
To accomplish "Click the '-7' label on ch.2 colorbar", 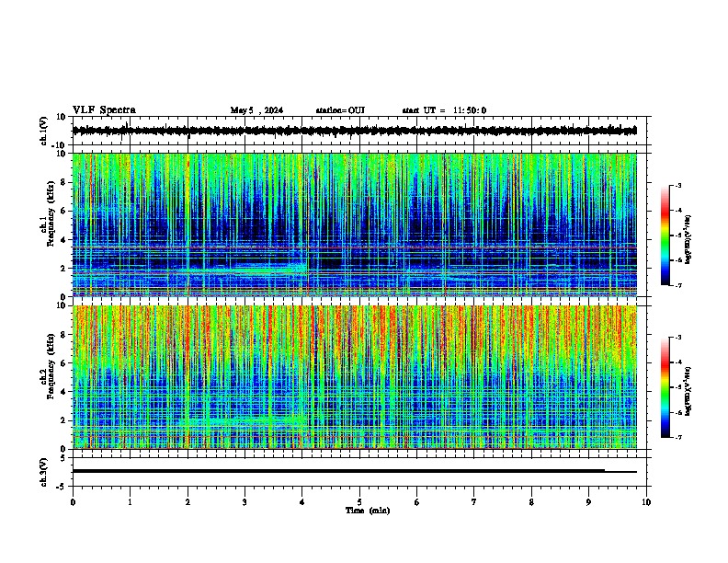I will coord(678,437).
